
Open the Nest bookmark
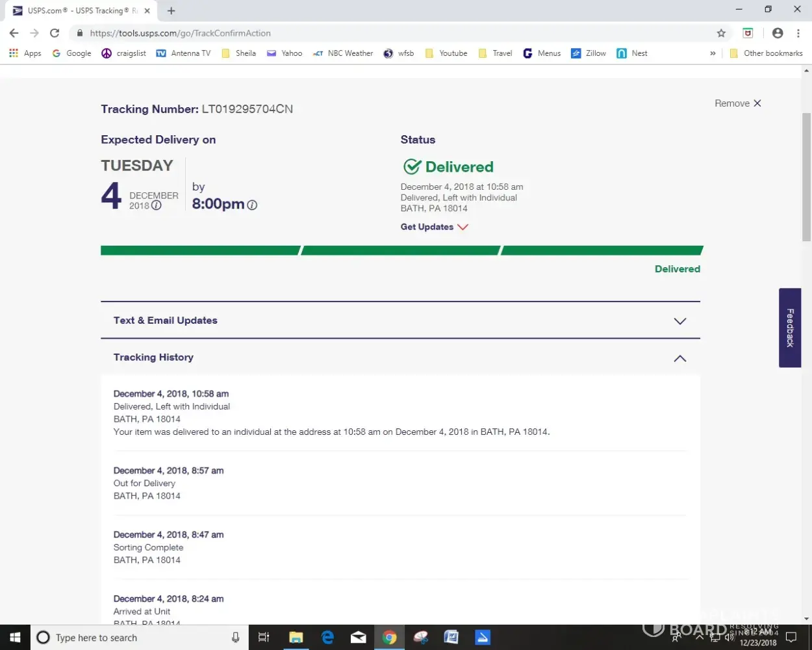[x=632, y=53]
